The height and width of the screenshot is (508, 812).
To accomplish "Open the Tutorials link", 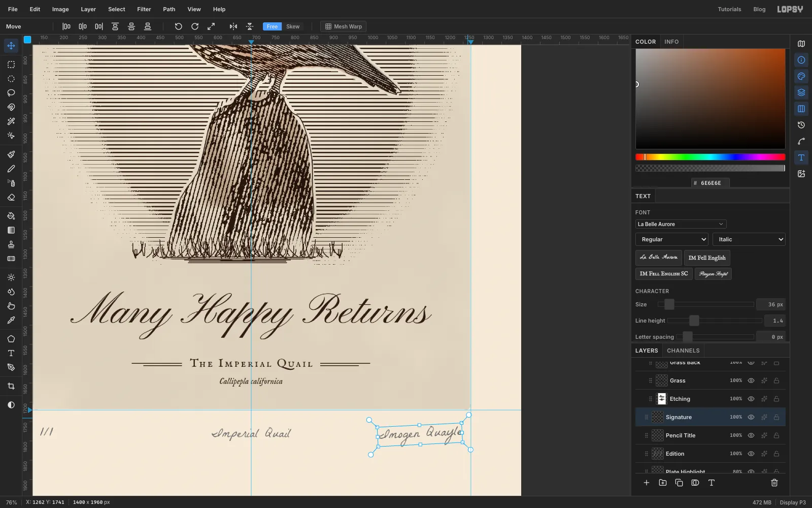I will point(729,9).
